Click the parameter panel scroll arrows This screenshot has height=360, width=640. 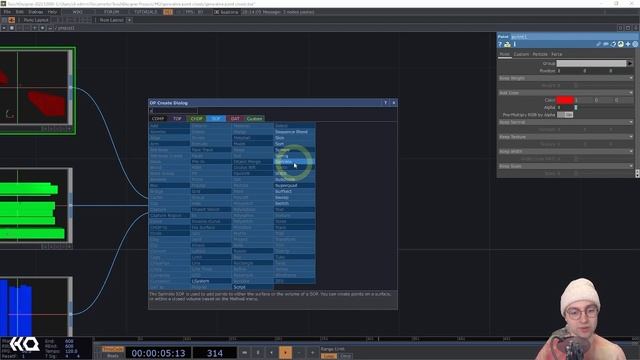(x=637, y=173)
